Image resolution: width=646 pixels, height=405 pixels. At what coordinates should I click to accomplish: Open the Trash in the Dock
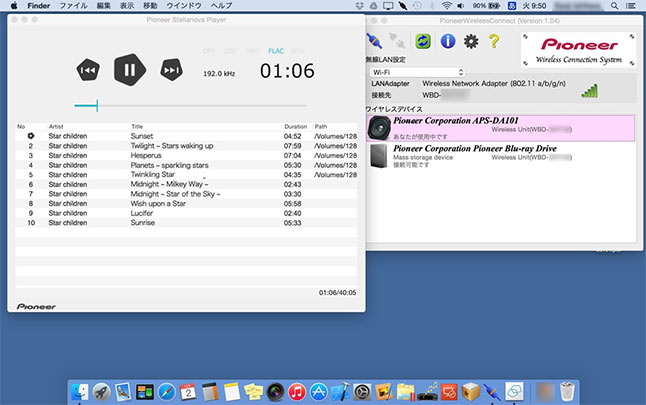point(567,392)
